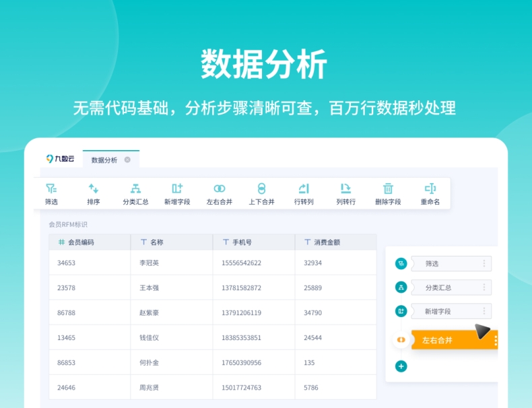Image resolution: width=532 pixels, height=408 pixels.
Task: Open the 筛选 step in steps panel
Action: tap(451, 263)
